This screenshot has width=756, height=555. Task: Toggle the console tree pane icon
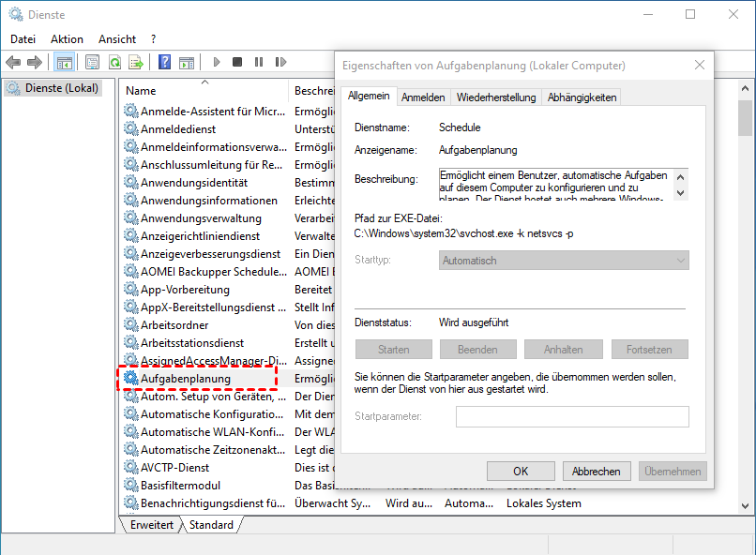tap(64, 62)
